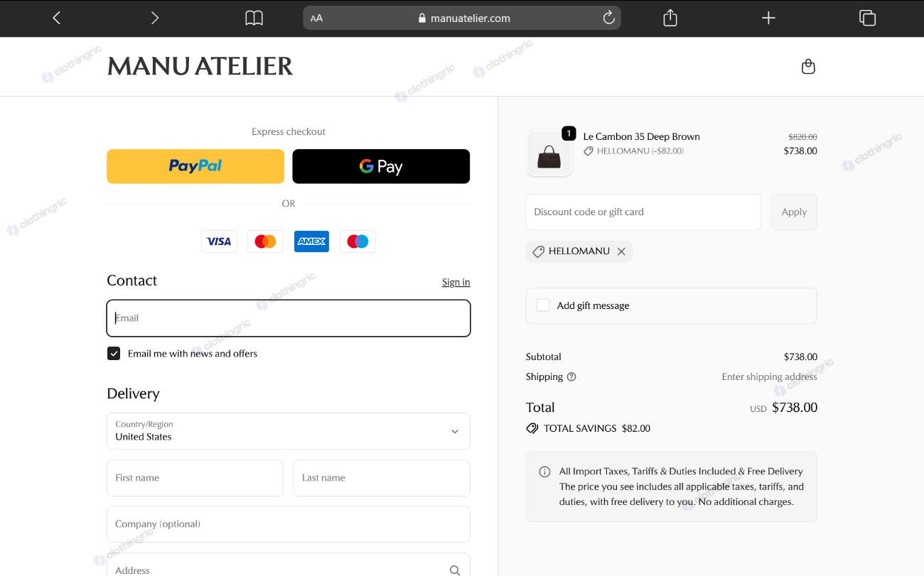Click the Apply discount button

794,212
